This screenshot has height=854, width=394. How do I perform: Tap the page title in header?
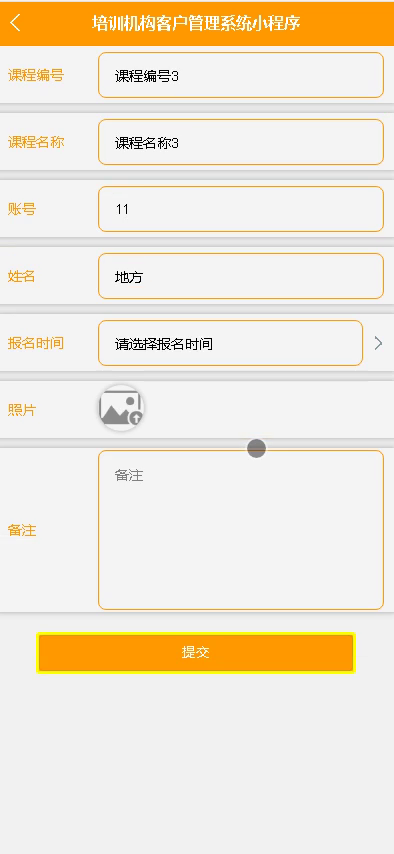(x=196, y=23)
